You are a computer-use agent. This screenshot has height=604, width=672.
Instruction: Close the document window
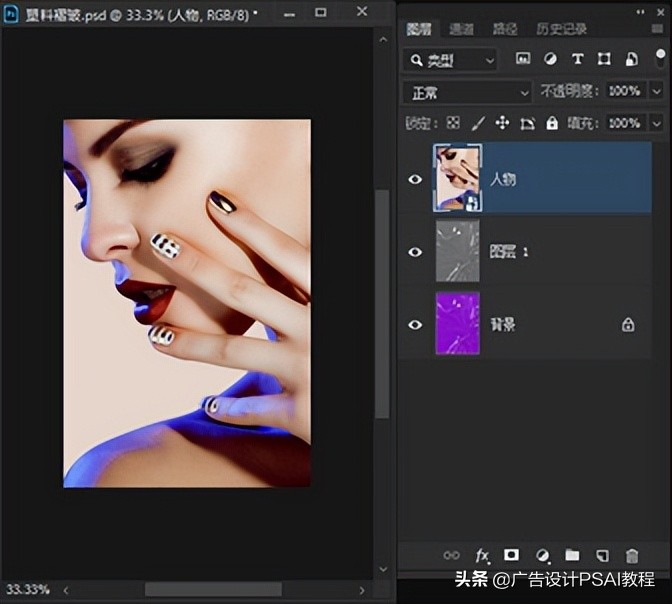click(362, 11)
